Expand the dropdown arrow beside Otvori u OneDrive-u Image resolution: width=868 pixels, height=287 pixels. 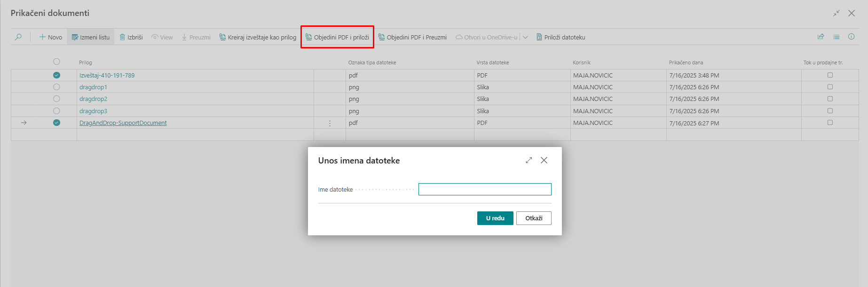(x=525, y=37)
